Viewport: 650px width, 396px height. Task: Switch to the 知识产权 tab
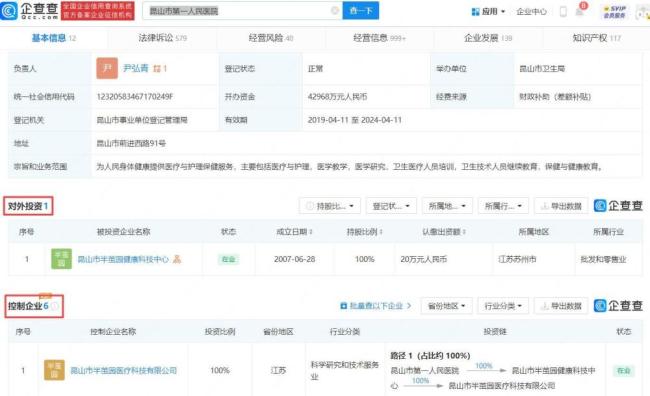597,38
